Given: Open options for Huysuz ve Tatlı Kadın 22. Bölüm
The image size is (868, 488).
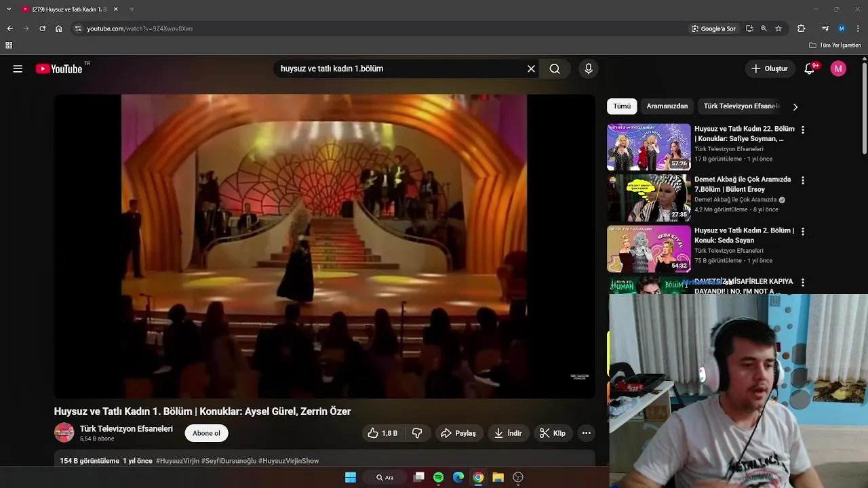Looking at the screenshot, I should click(x=803, y=129).
